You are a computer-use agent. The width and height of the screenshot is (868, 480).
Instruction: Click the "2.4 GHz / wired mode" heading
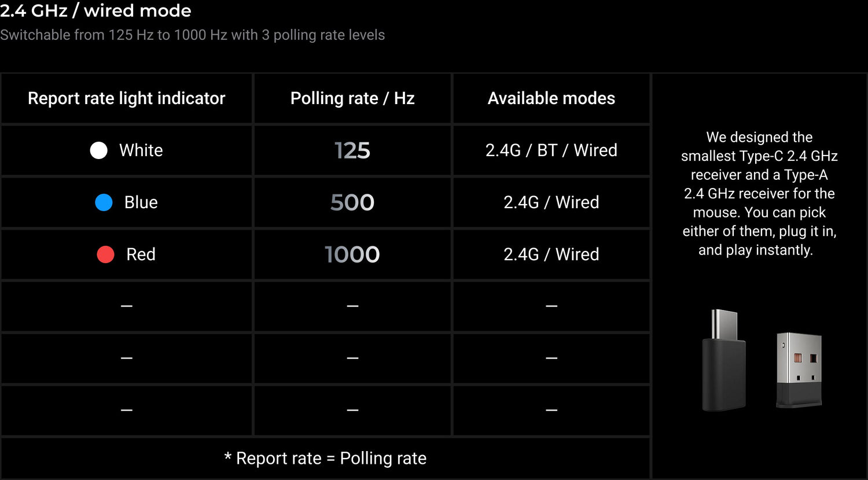pyautogui.click(x=95, y=10)
